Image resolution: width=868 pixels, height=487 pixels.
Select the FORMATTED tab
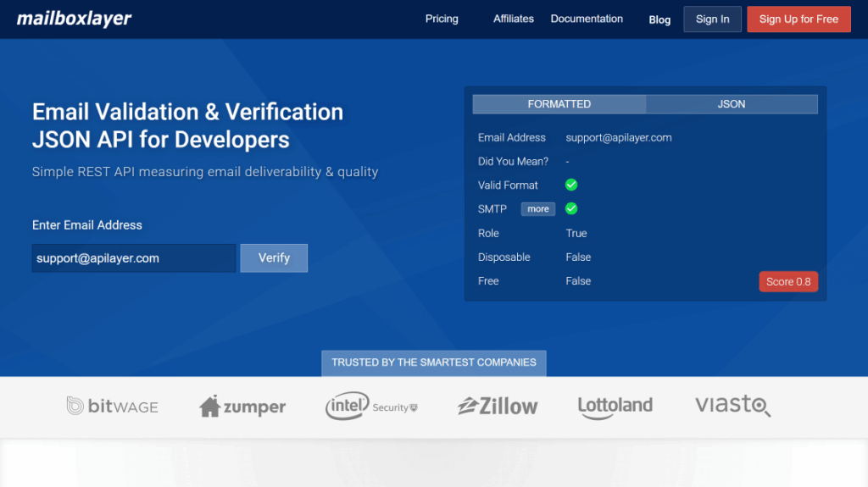click(559, 104)
